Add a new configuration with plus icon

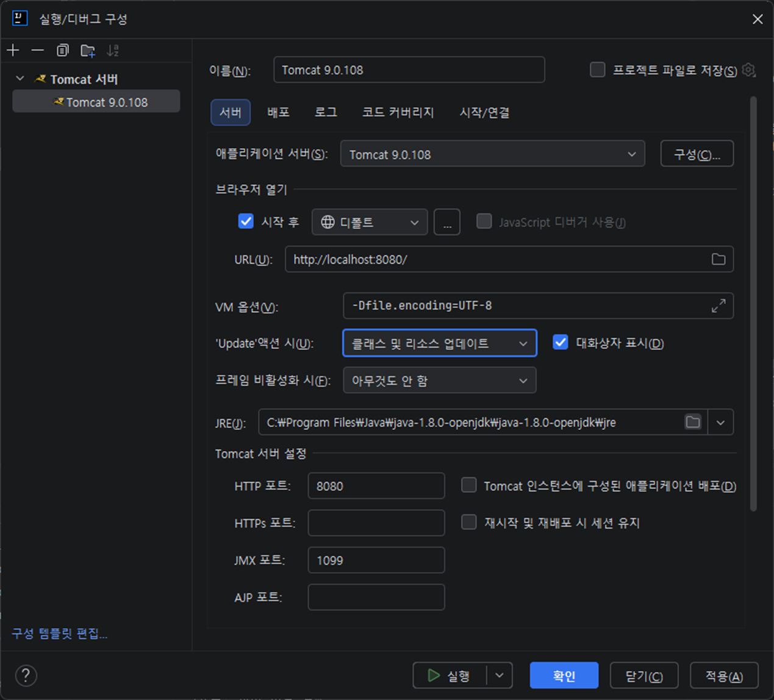click(x=13, y=50)
